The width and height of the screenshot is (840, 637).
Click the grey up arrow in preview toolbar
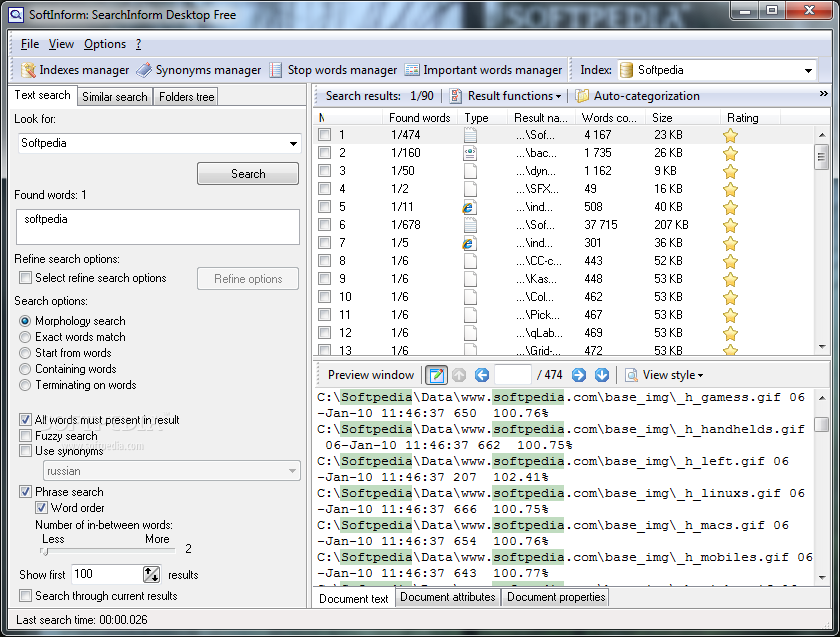[459, 375]
